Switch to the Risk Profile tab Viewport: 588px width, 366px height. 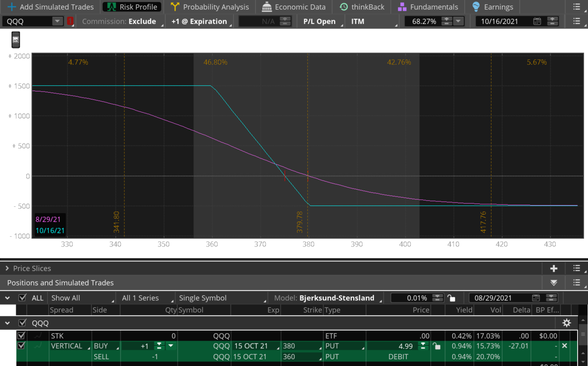coord(132,7)
